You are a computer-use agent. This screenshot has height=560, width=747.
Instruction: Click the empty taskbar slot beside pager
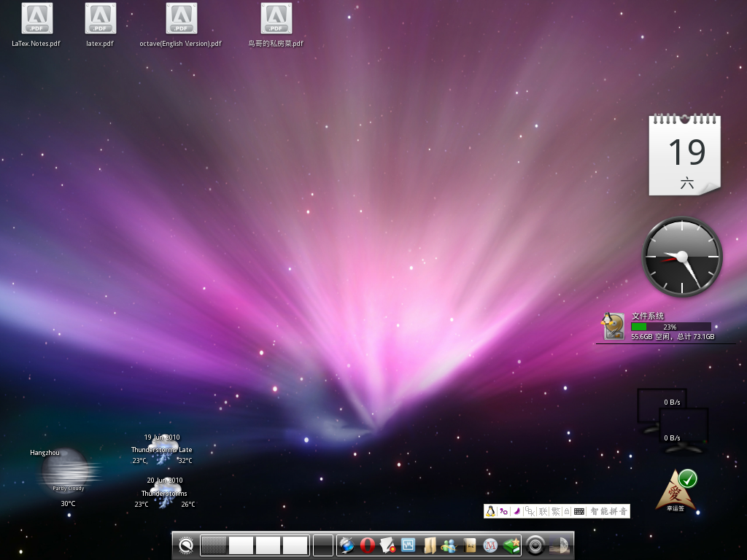(323, 545)
